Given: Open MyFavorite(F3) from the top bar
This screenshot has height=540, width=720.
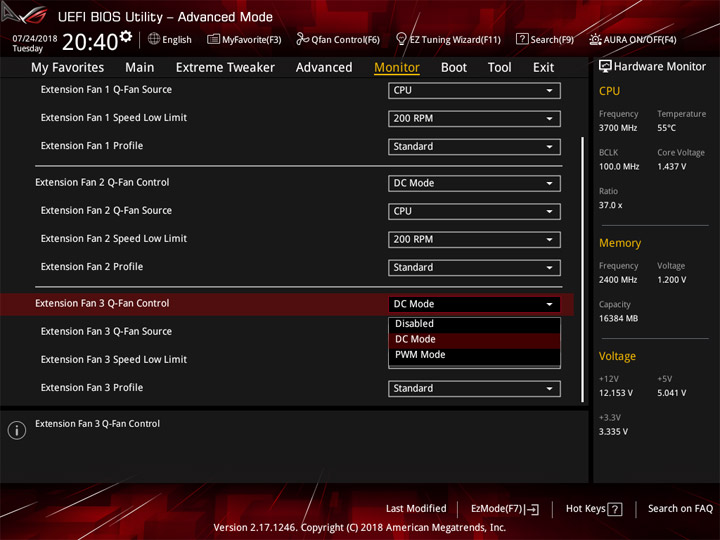Looking at the screenshot, I should pyautogui.click(x=244, y=39).
